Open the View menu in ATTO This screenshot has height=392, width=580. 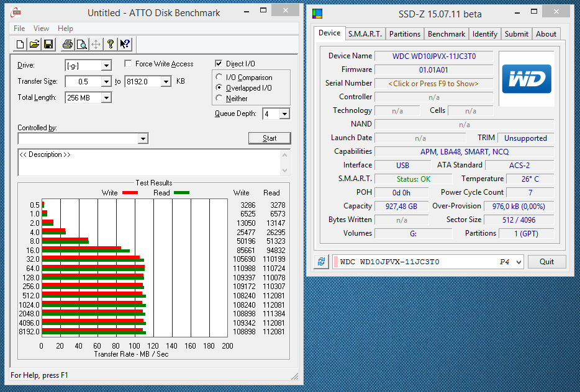[x=41, y=29]
